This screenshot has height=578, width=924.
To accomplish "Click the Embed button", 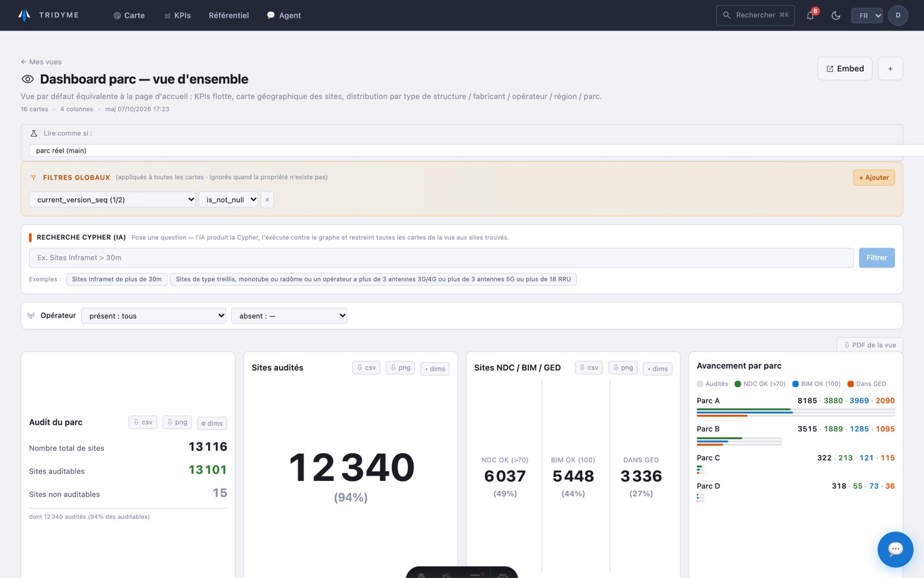I will 845,69.
